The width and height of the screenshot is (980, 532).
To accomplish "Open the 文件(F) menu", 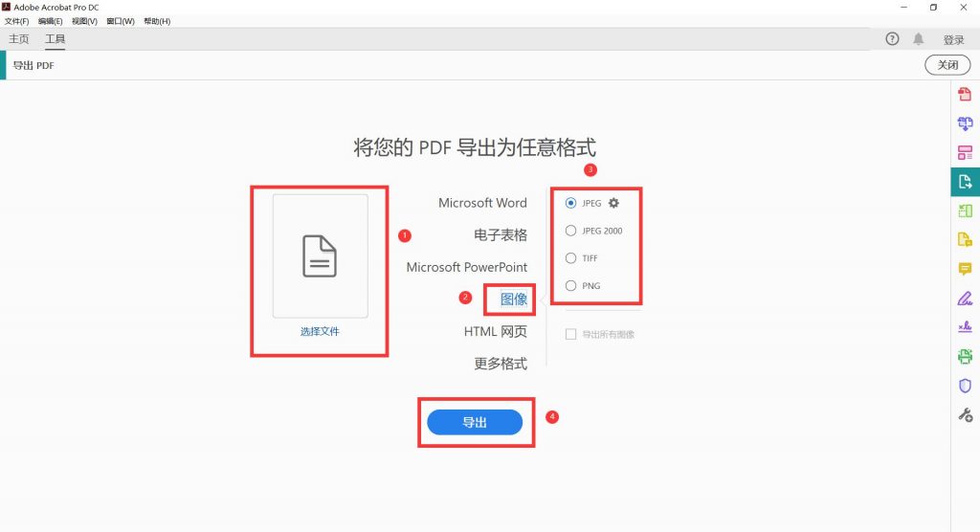I will 16,21.
